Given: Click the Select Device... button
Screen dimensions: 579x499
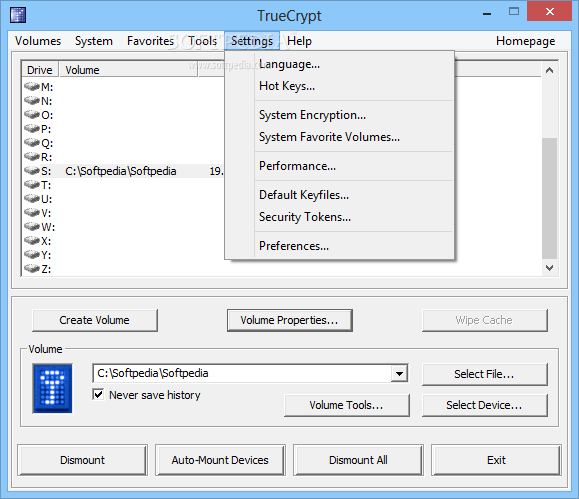Looking at the screenshot, I should click(x=484, y=405).
